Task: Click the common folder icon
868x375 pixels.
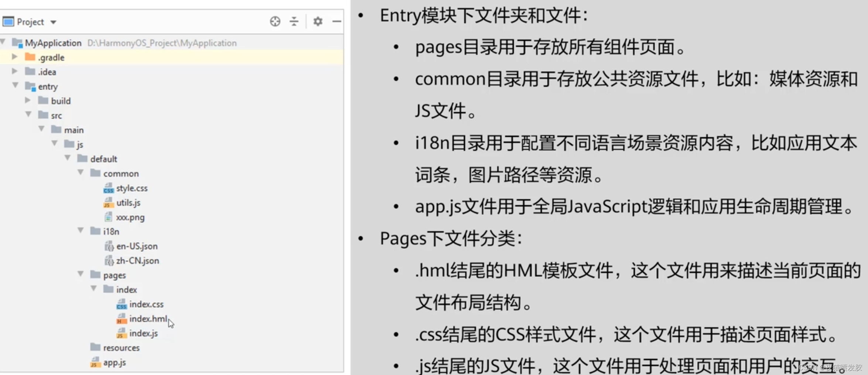Action: click(x=95, y=173)
